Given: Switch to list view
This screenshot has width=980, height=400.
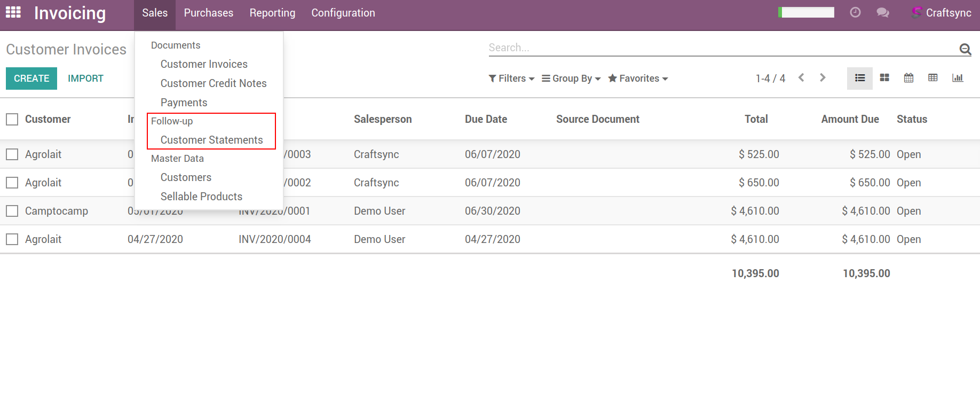Looking at the screenshot, I should (859, 78).
